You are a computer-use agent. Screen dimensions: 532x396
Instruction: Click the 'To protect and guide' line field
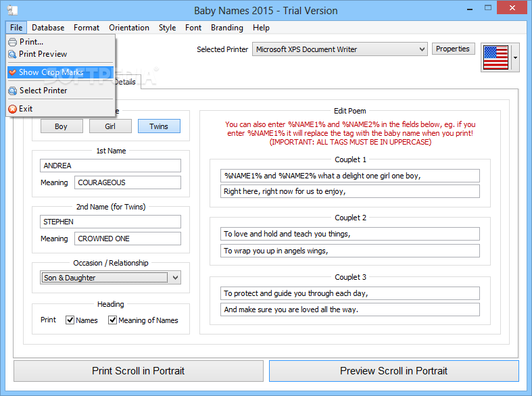349,293
